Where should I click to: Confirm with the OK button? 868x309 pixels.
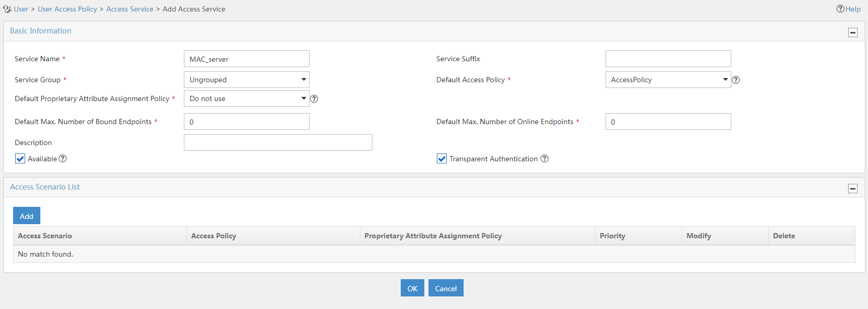[412, 288]
